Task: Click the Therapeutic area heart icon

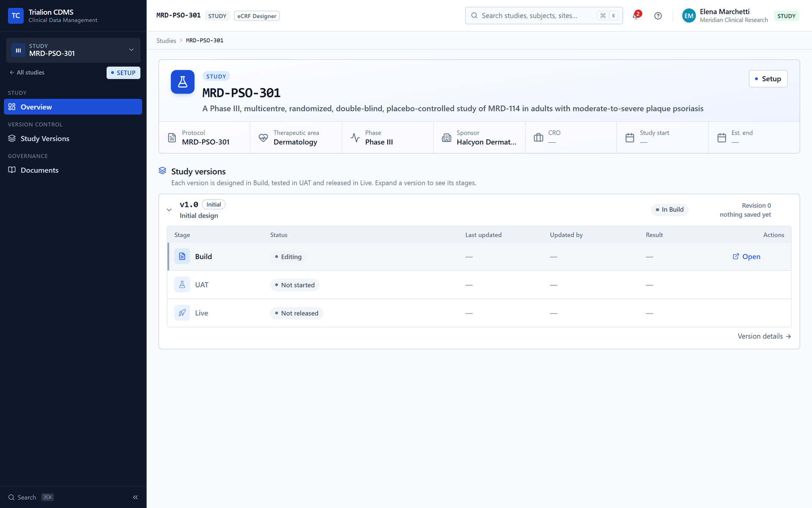Action: pyautogui.click(x=263, y=138)
